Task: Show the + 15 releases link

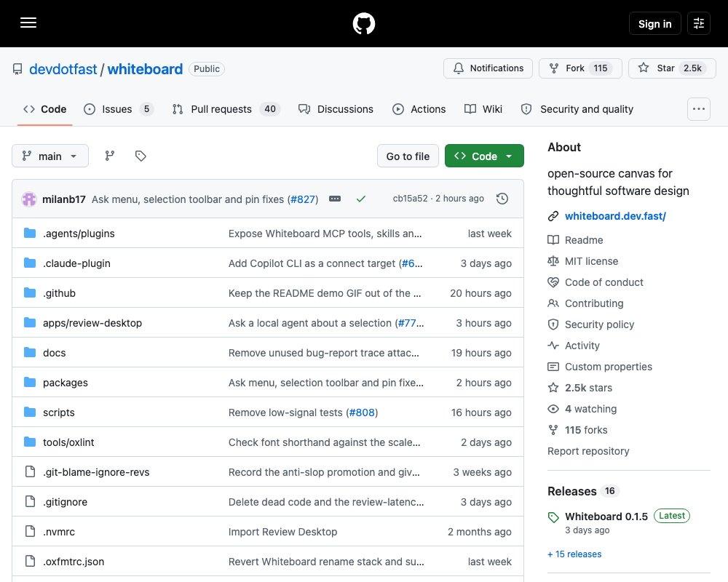Action: [x=574, y=554]
